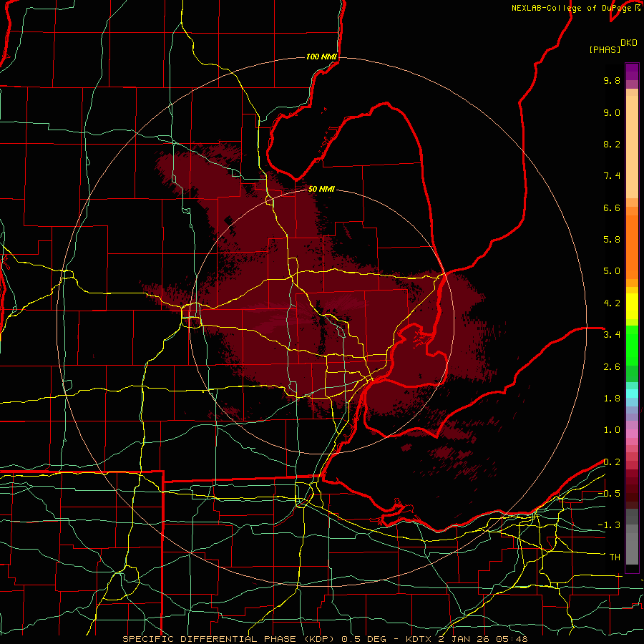Click the 1.8 legend value
This screenshot has width=644, height=644.
pos(612,399)
